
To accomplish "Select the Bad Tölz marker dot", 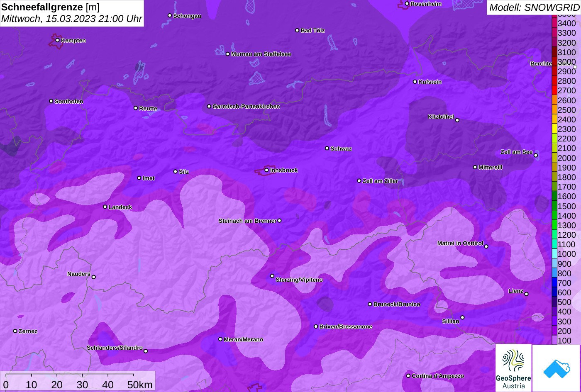I will click(x=297, y=30).
